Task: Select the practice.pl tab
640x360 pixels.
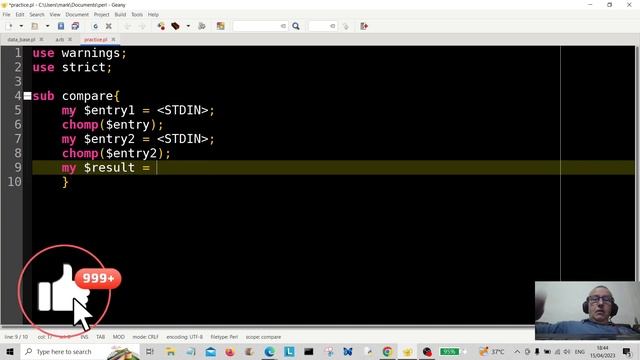Action: point(96,40)
